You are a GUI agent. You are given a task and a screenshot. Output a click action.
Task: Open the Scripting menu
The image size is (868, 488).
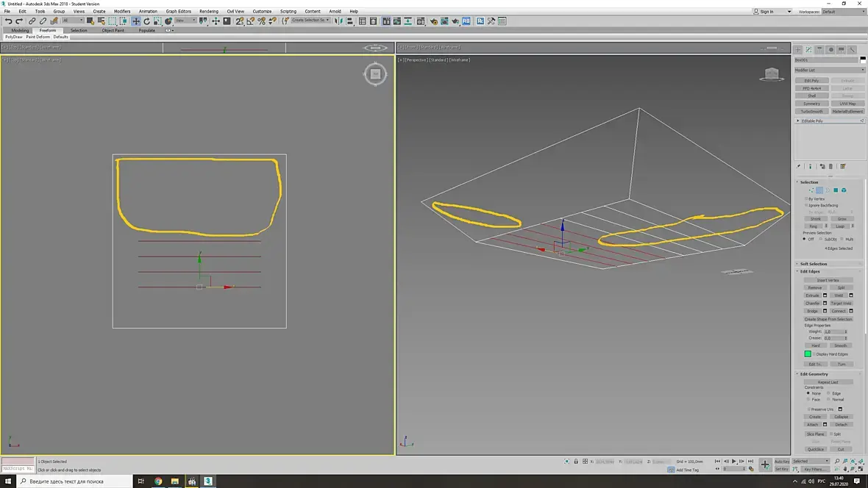pyautogui.click(x=288, y=11)
